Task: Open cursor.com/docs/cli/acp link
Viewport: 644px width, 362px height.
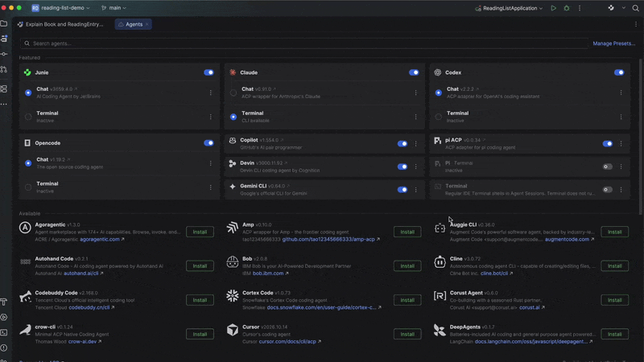Action: pyautogui.click(x=287, y=341)
